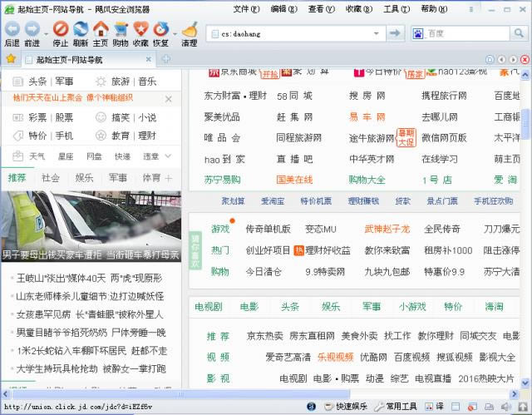Click the horizontal scrollbar thumb
Screen dimensions: 532x415
(180, 394)
